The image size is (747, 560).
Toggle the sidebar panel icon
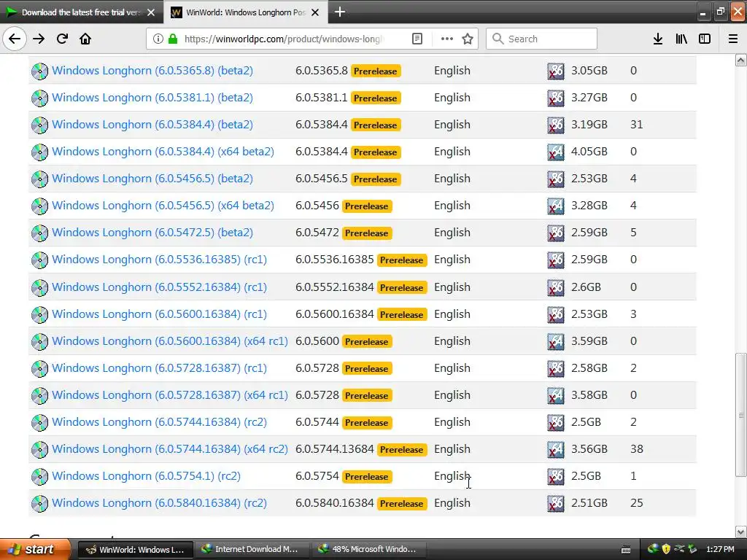705,39
